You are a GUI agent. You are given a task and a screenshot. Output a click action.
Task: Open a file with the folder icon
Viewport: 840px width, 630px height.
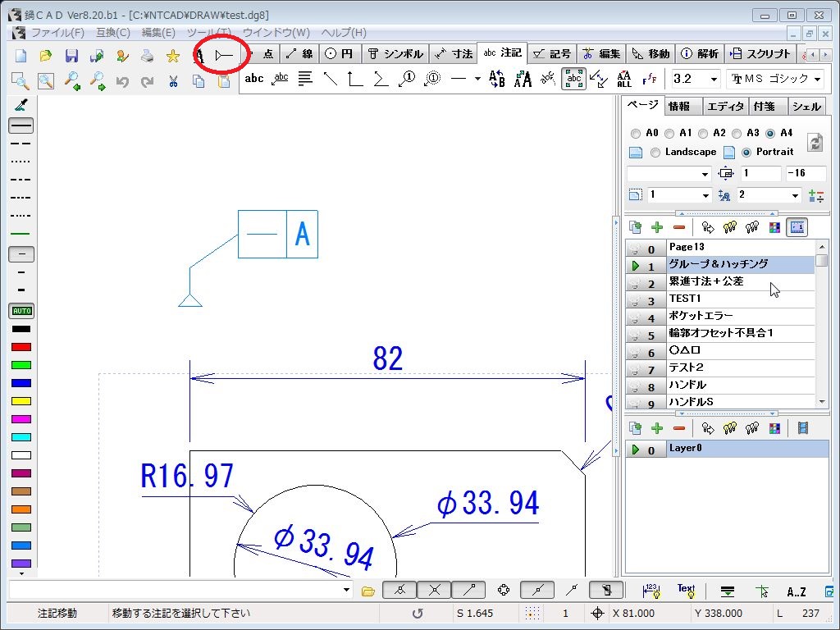(x=46, y=55)
